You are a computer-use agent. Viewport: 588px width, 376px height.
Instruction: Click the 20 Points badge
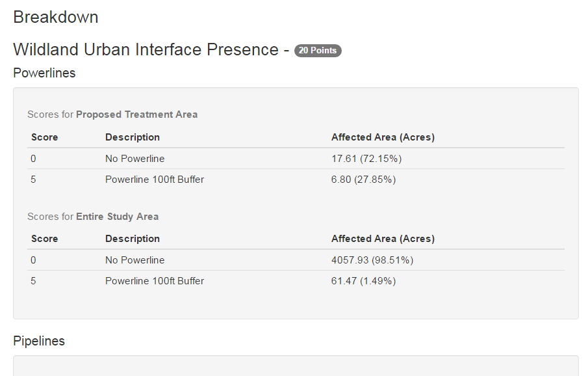tap(318, 51)
